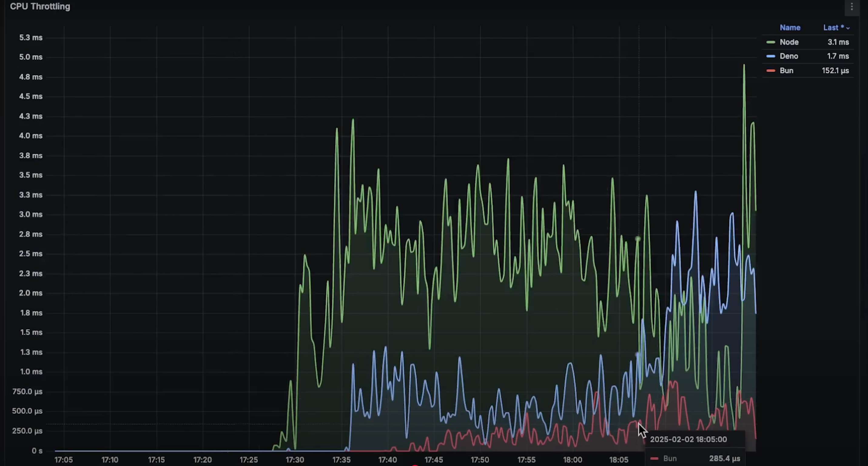
Task: Toggle Deno series visibility via legend label
Action: coord(789,56)
